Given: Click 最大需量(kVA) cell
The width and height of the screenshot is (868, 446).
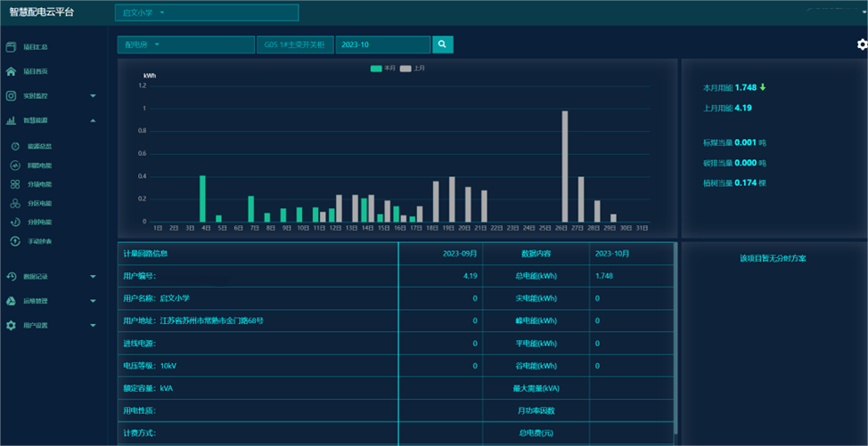Looking at the screenshot, I should 536,388.
